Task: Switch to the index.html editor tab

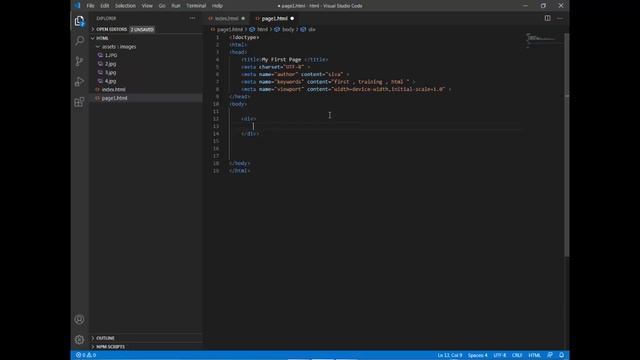Action: 226,18
